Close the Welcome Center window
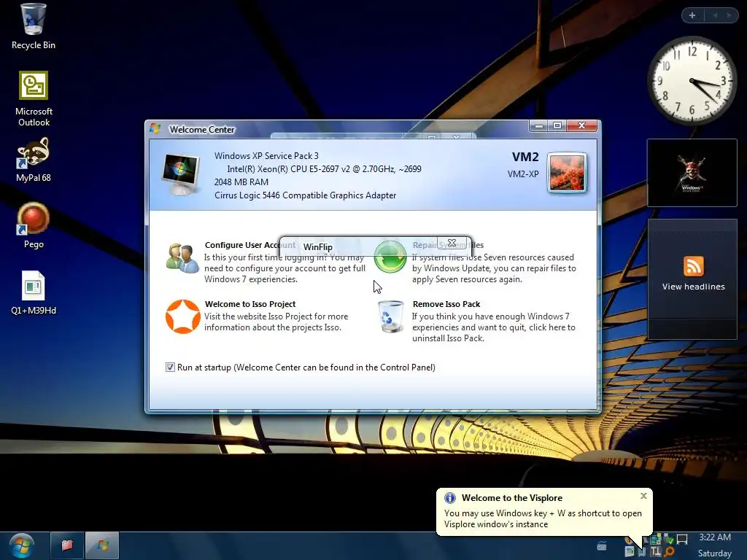Image resolution: width=747 pixels, height=560 pixels. coord(581,125)
